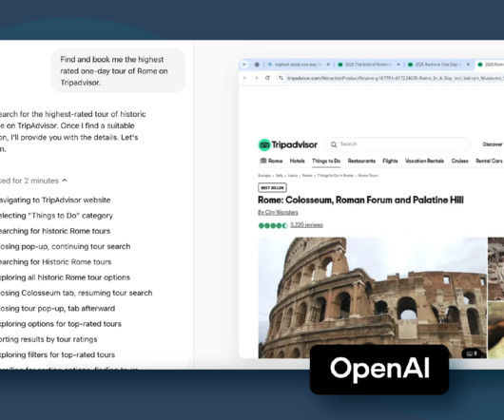Viewport: 504px width, 420px height.
Task: Select the Things to Do nav tab
Action: (x=326, y=161)
